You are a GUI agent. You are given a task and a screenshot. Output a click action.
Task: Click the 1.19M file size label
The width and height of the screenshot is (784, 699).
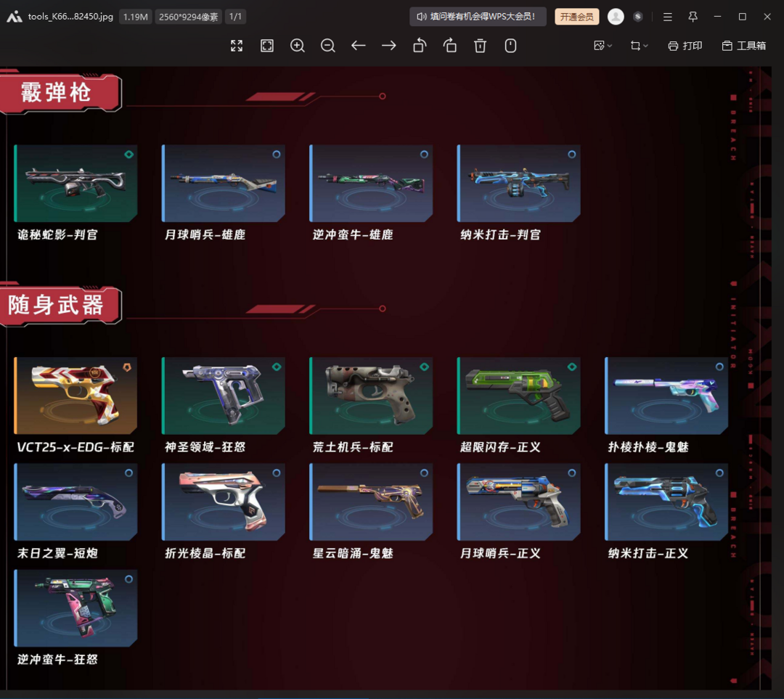pos(136,17)
